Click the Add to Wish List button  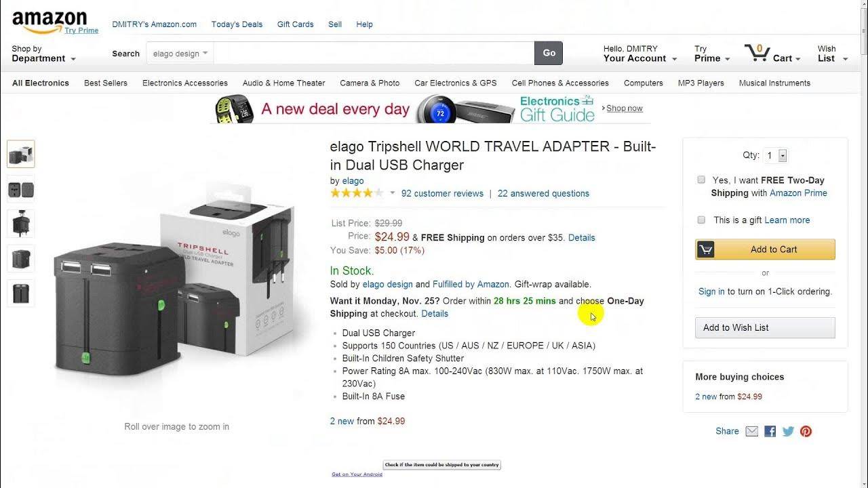click(765, 327)
